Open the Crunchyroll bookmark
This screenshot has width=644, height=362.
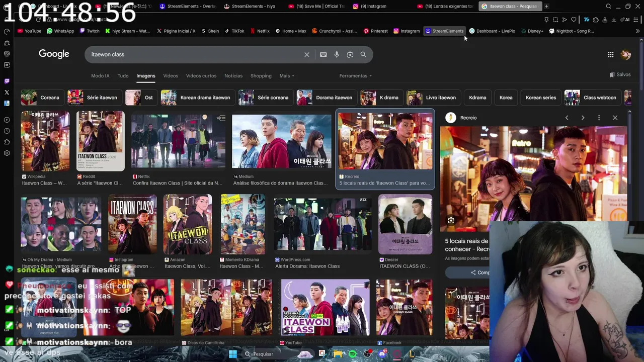click(334, 31)
